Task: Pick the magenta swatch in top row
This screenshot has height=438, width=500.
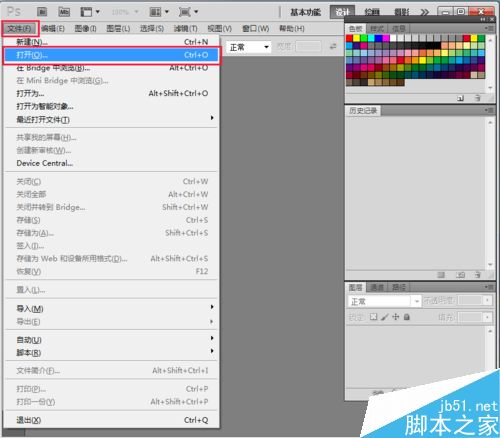Action: (x=386, y=38)
